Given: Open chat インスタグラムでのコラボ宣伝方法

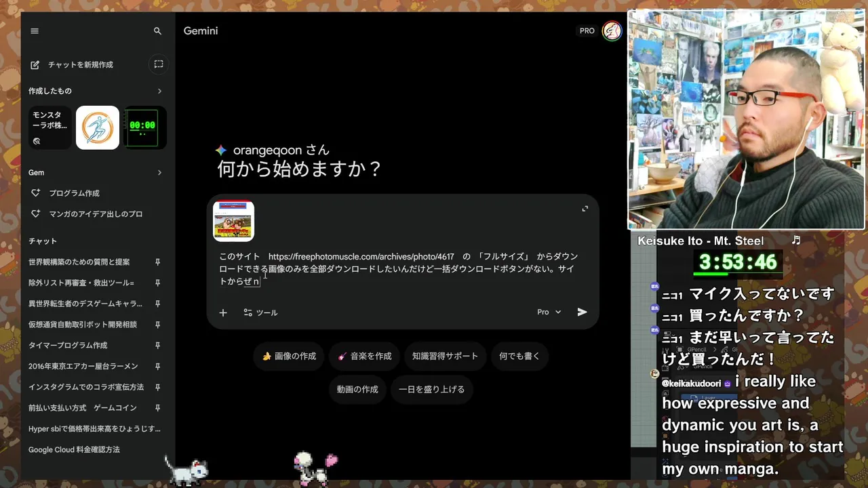Looking at the screenshot, I should tap(87, 387).
